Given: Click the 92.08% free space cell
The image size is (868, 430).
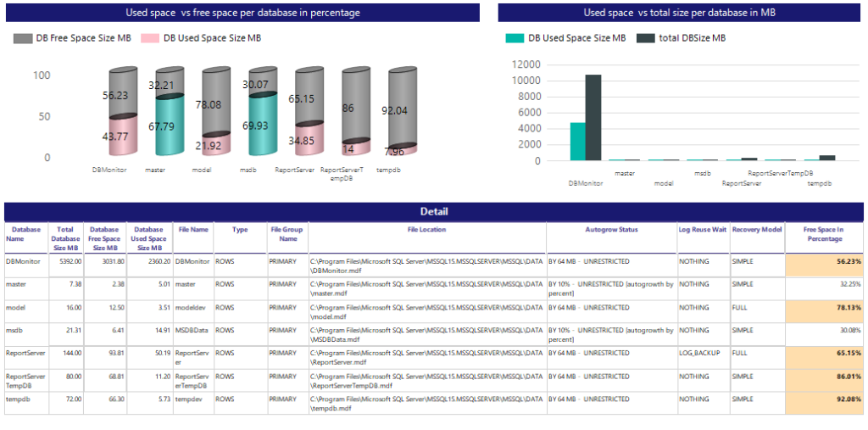Looking at the screenshot, I should click(824, 399).
